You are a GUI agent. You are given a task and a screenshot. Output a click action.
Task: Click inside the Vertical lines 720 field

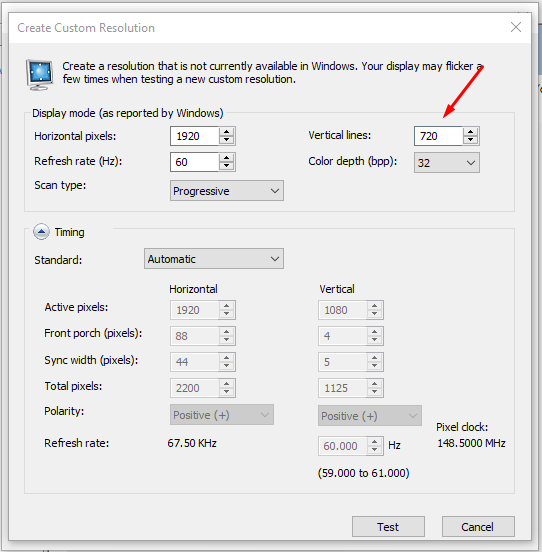coord(439,136)
